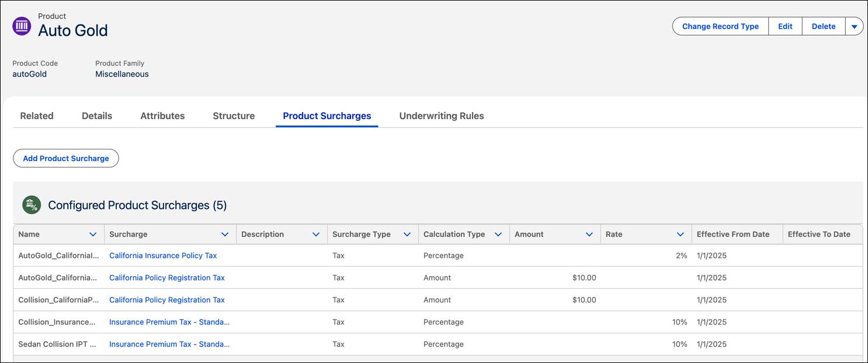Viewport: 868px width, 363px height.
Task: Select the Product Surcharges tab
Action: (327, 116)
